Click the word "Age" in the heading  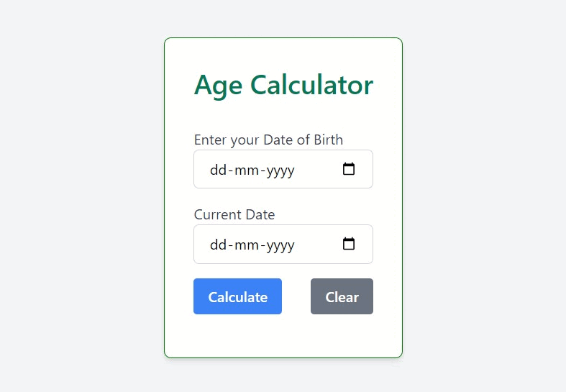coord(218,86)
